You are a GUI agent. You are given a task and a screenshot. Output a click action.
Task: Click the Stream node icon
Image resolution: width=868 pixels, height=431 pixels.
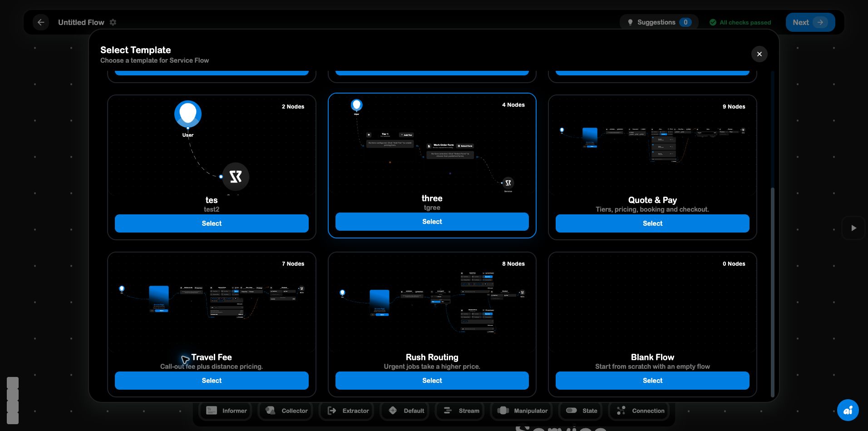click(448, 411)
